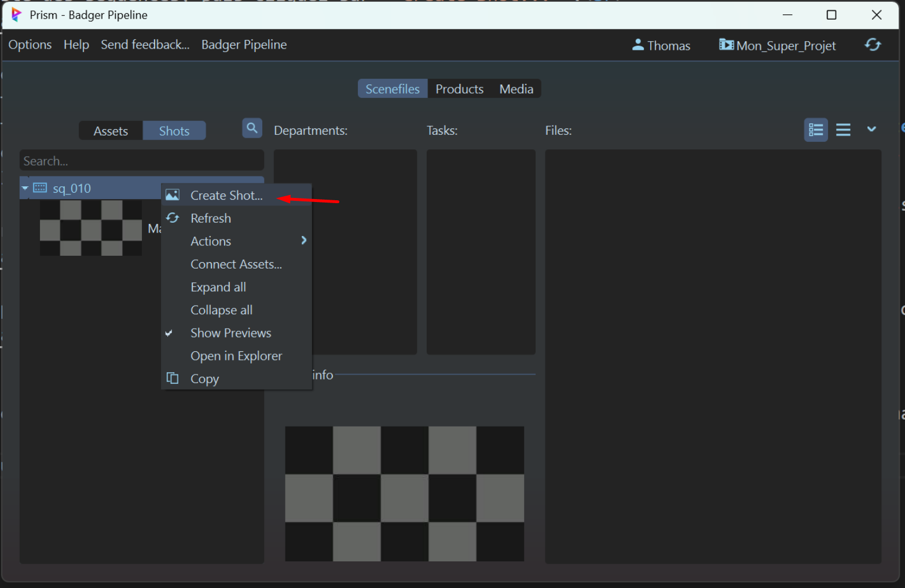This screenshot has height=588, width=905.
Task: Click the refresh icon in top right
Action: pyautogui.click(x=873, y=45)
